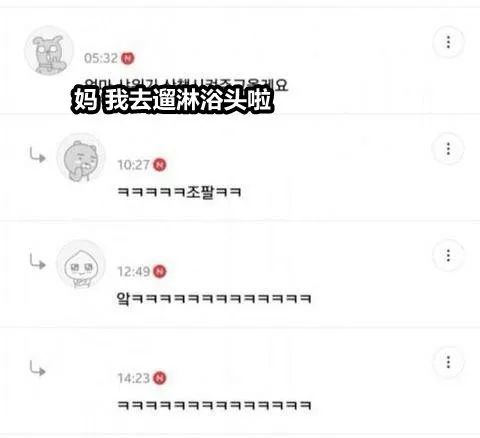This screenshot has width=480, height=438.
Task: Click the red N badge beside 05:32
Action: pos(127,58)
